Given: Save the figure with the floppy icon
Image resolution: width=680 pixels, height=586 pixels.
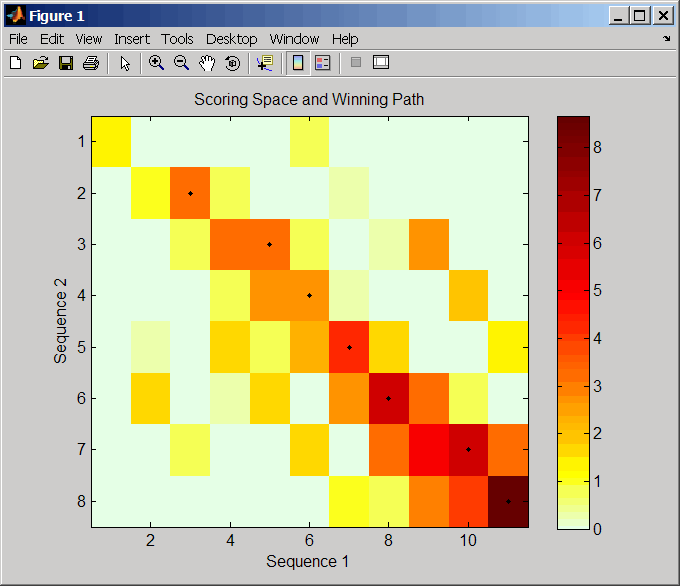Looking at the screenshot, I should 66,63.
